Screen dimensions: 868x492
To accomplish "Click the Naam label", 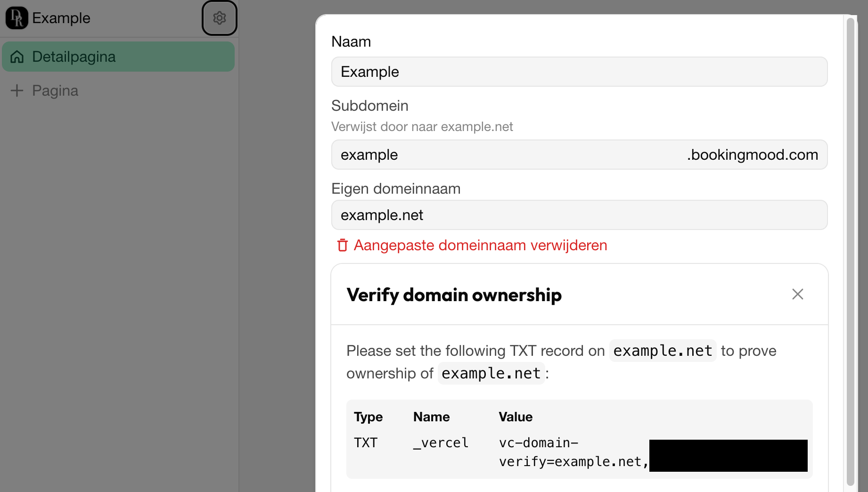I will coord(351,41).
